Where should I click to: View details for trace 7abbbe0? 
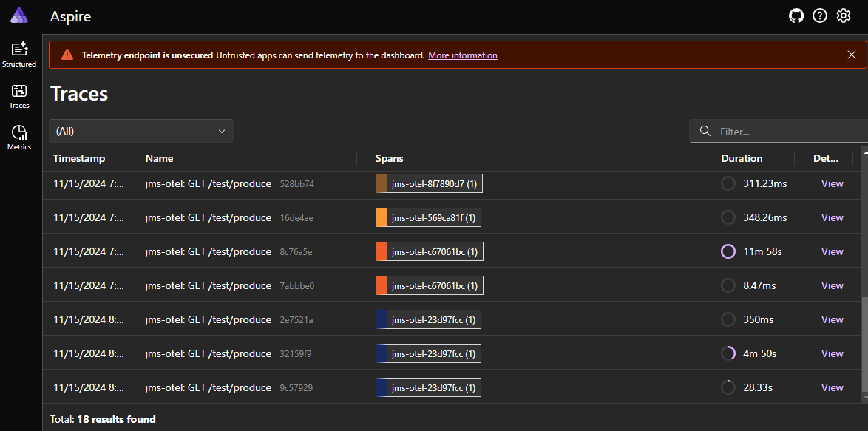[x=832, y=285]
